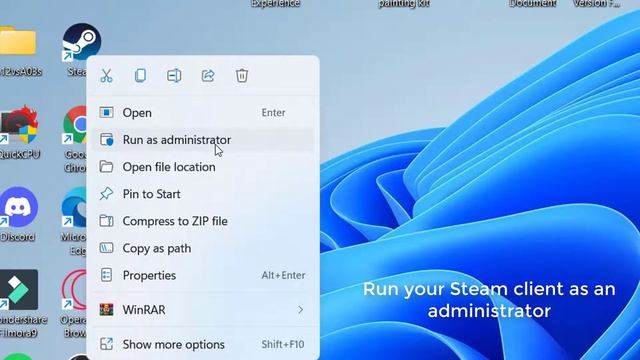Choose Copy as path
Image resolution: width=640 pixels, height=360 pixels.
203,248
